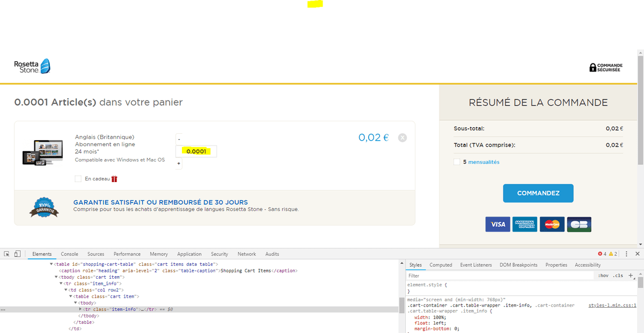Image resolution: width=644 pixels, height=333 pixels.
Task: Click the 100% Garantie badge
Action: click(x=45, y=207)
